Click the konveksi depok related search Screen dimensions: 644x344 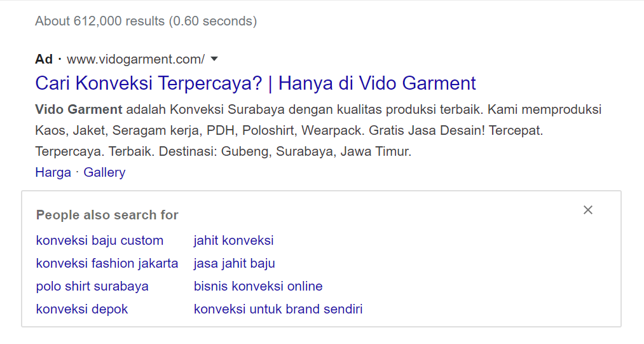point(82,309)
